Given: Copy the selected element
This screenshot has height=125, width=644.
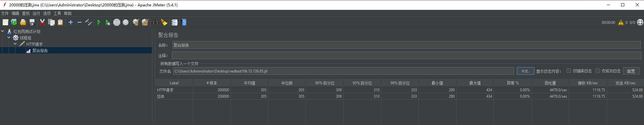Looking at the screenshot, I should [x=51, y=22].
